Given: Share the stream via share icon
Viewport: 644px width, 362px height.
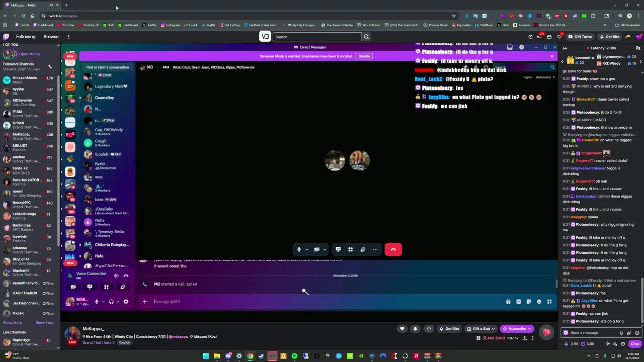Looking at the screenshot, I should tap(525, 338).
